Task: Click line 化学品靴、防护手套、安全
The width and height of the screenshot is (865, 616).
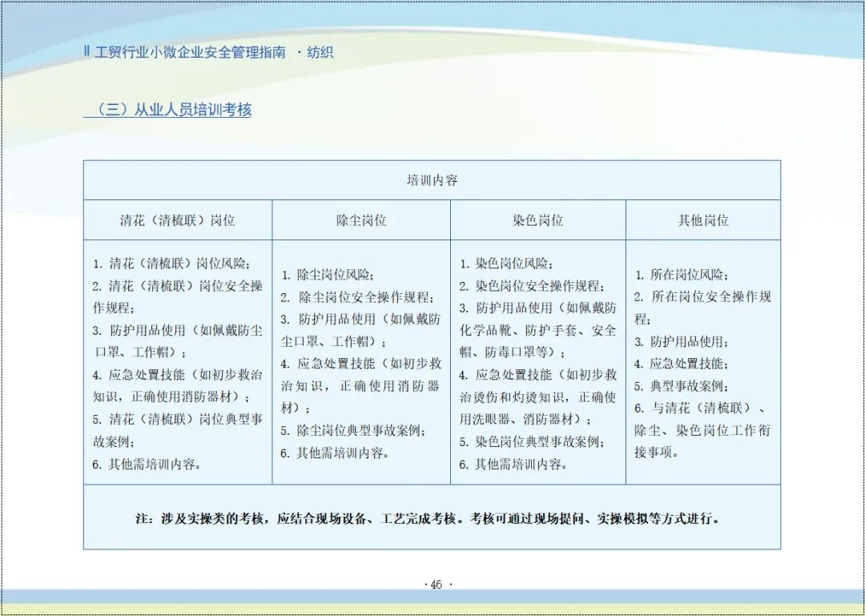Action: (x=538, y=331)
